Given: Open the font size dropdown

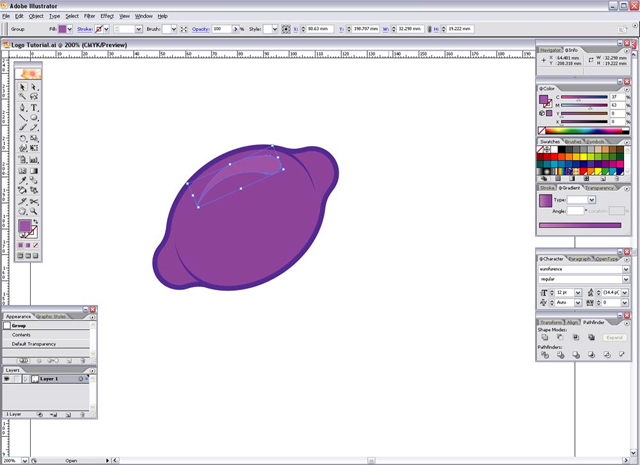Looking at the screenshot, I should click(578, 293).
